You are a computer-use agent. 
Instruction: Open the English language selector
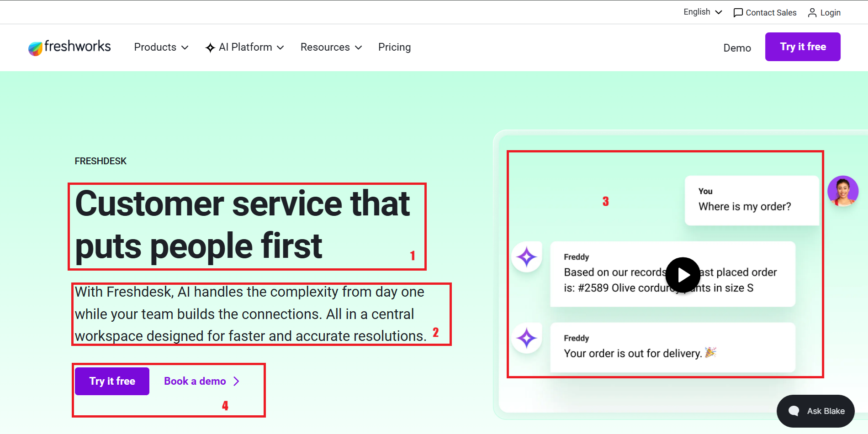point(703,12)
